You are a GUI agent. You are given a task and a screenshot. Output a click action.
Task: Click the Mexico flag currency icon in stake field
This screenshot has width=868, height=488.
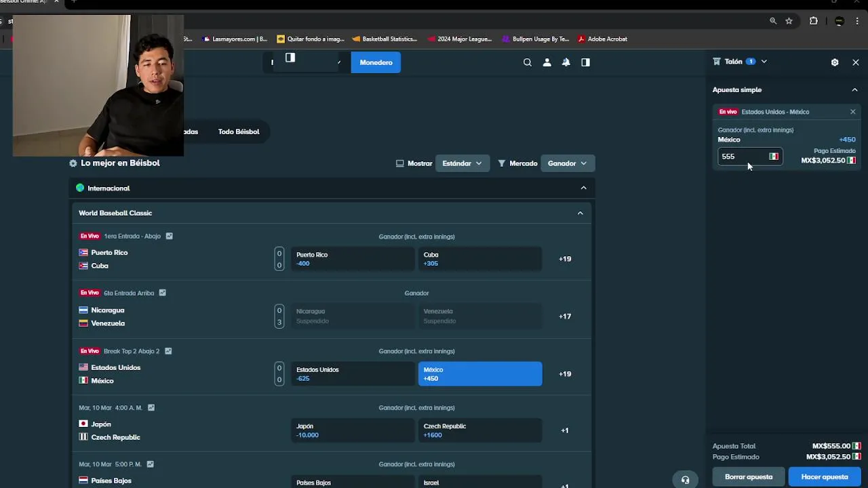point(774,157)
